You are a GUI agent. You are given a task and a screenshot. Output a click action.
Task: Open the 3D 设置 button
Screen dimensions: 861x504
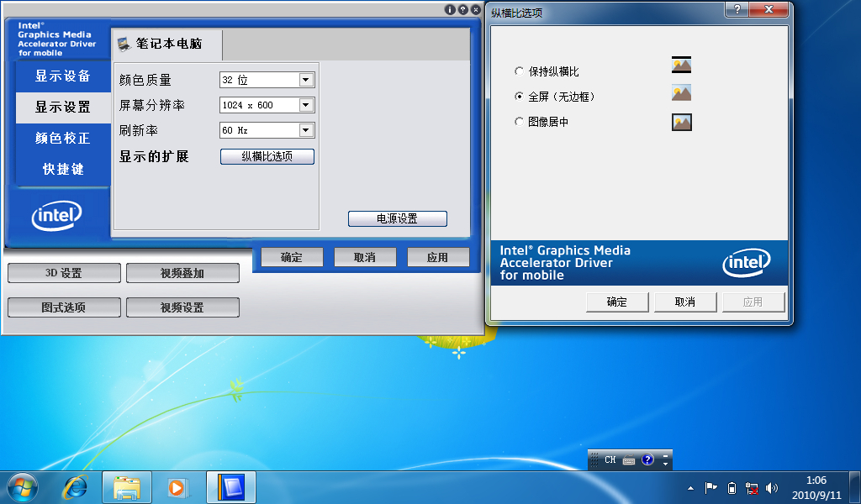pos(64,273)
